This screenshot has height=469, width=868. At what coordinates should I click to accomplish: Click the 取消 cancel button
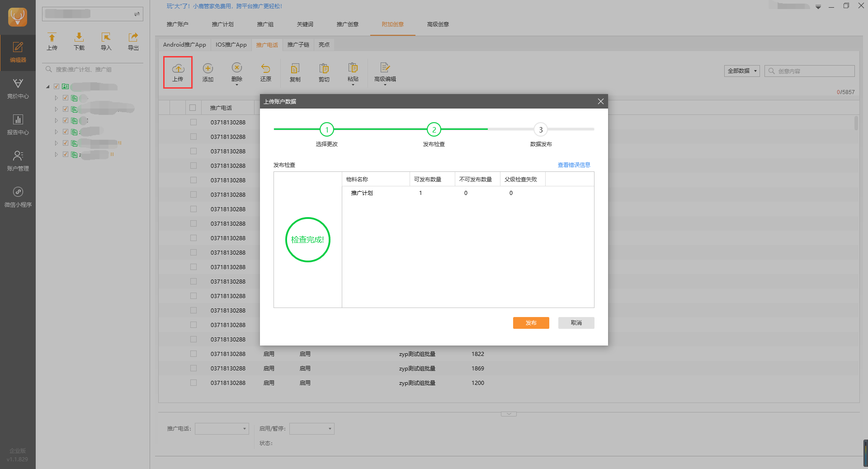click(x=576, y=323)
